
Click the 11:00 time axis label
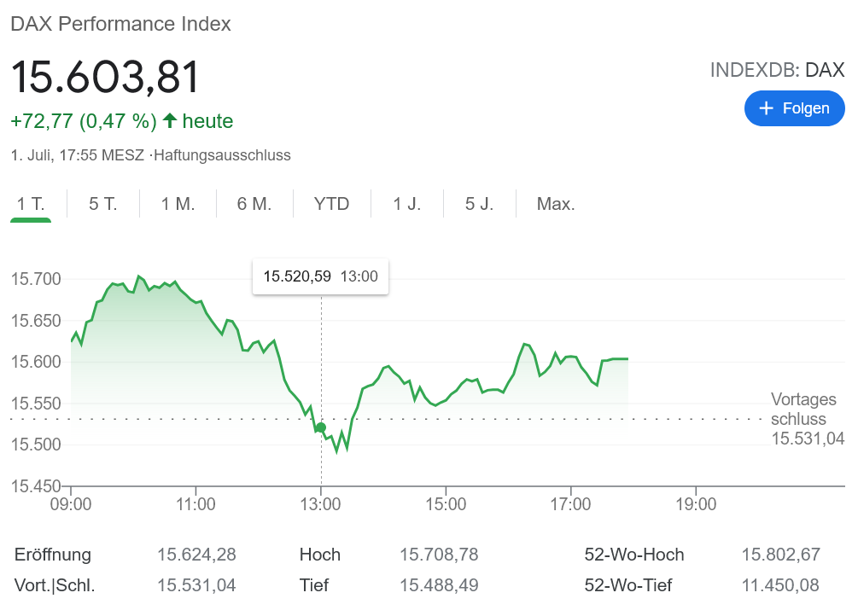coord(196,504)
